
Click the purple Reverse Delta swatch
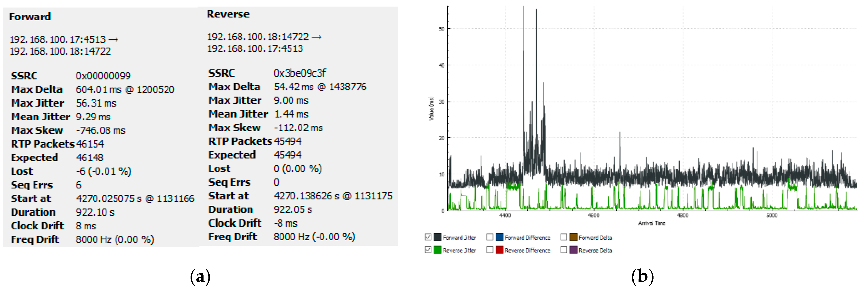[x=573, y=250]
